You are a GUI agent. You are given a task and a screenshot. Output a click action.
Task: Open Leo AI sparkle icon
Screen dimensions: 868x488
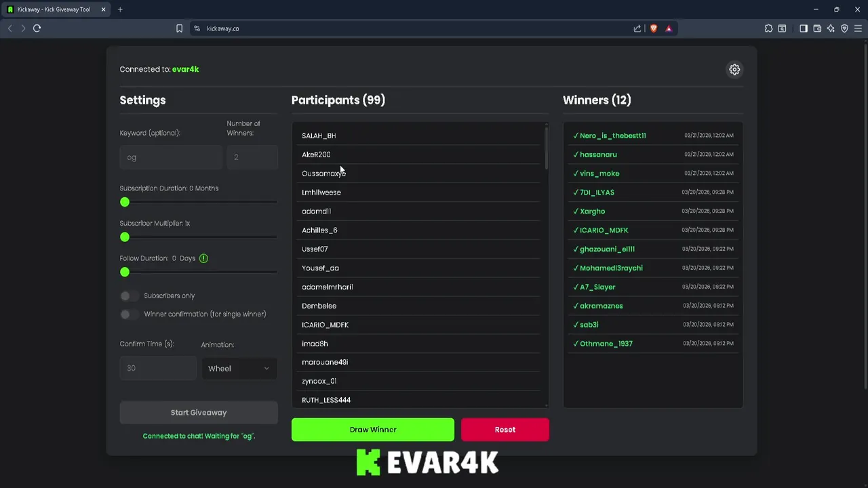pos(831,28)
